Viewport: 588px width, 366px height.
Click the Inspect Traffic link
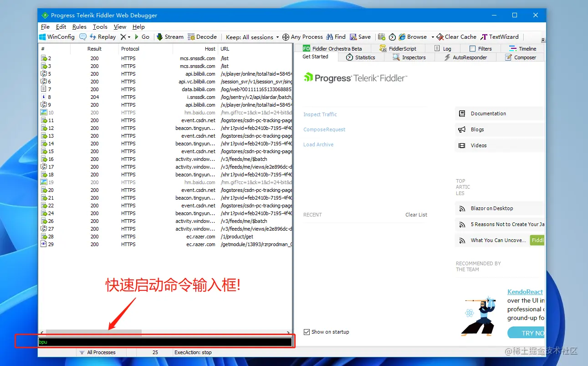(320, 114)
